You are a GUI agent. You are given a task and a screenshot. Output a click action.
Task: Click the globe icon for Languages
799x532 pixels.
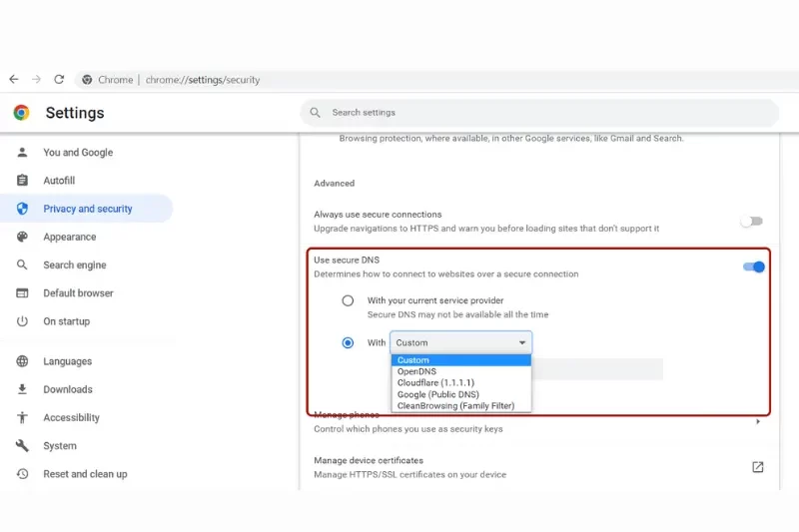tap(22, 361)
